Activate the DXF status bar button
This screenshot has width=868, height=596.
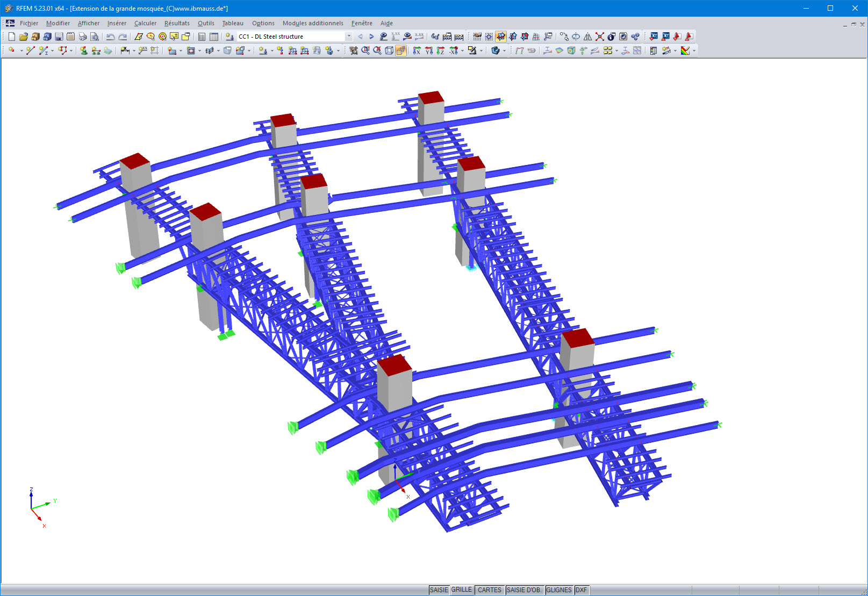(x=581, y=590)
